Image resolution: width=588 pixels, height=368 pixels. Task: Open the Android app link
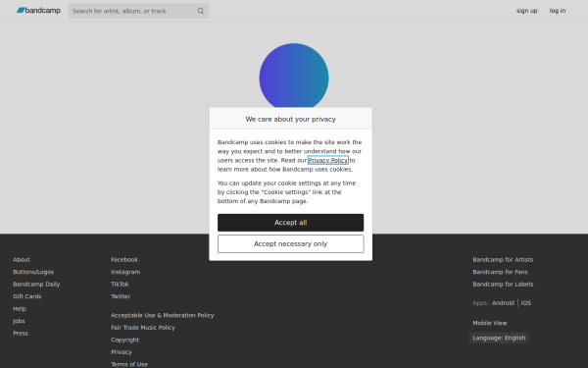(503, 303)
